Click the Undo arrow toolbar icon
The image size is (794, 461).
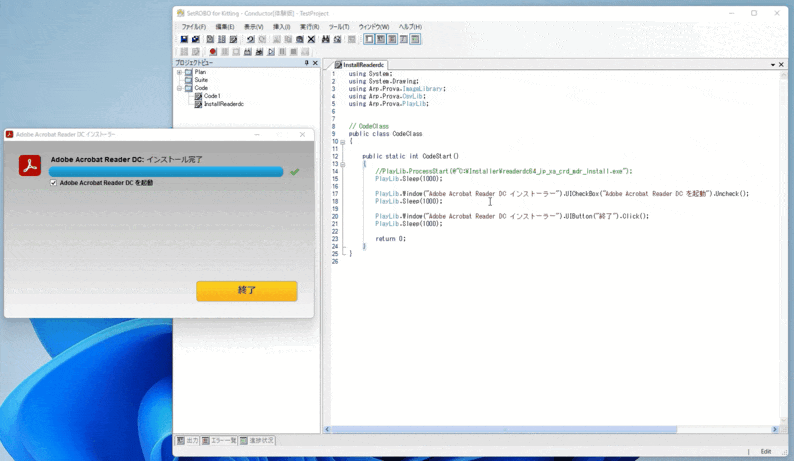[250, 39]
